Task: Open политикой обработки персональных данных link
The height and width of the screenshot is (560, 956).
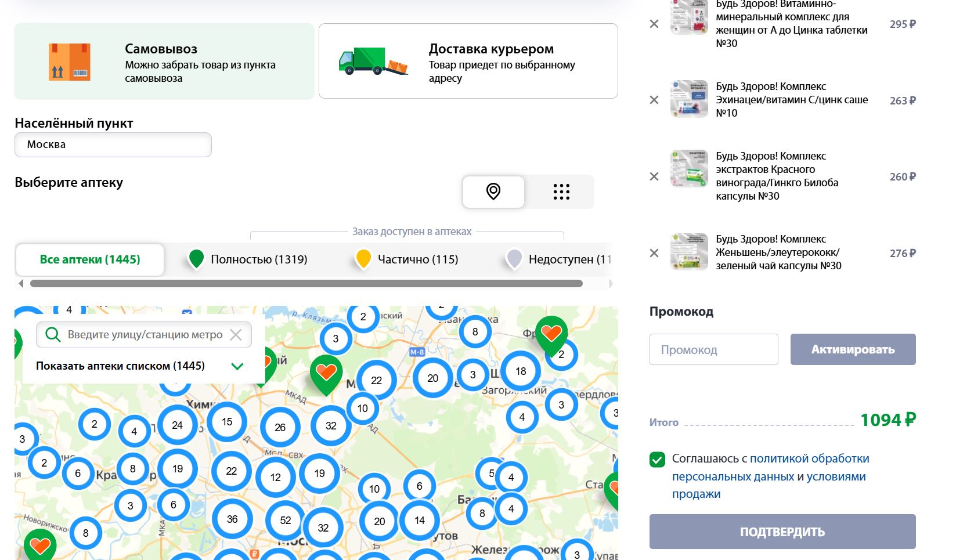Action: coord(809,459)
